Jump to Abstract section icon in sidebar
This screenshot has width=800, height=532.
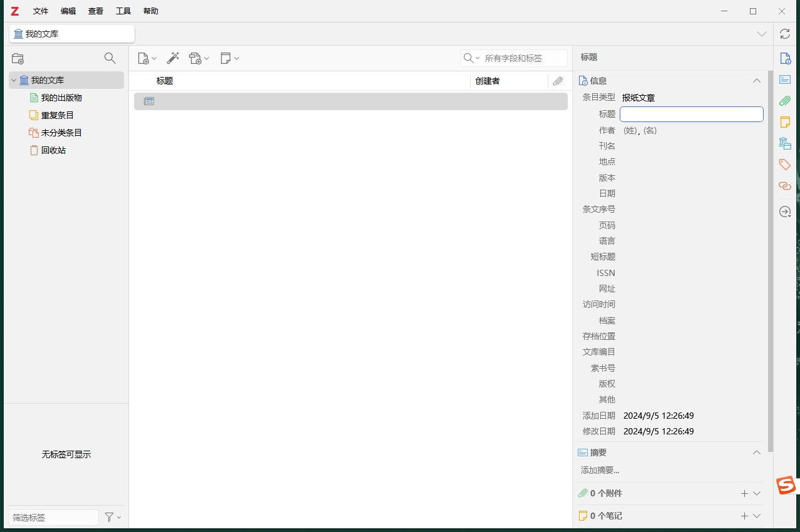point(785,79)
